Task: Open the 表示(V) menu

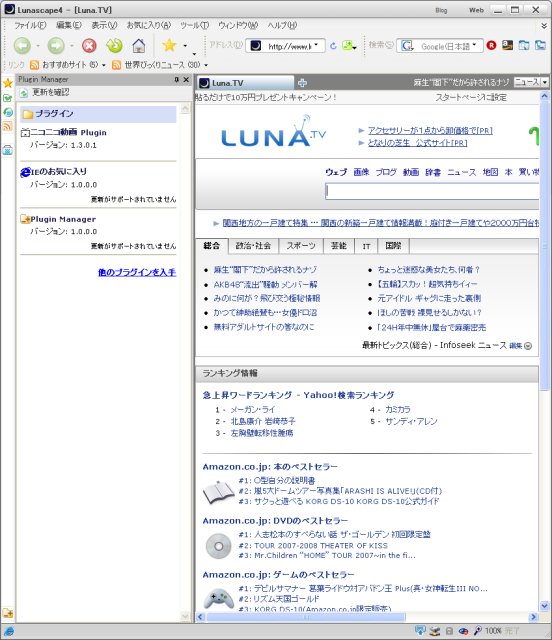Action: click(x=104, y=25)
